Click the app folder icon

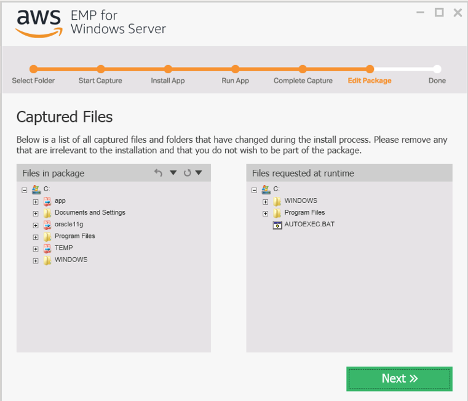pos(47,201)
